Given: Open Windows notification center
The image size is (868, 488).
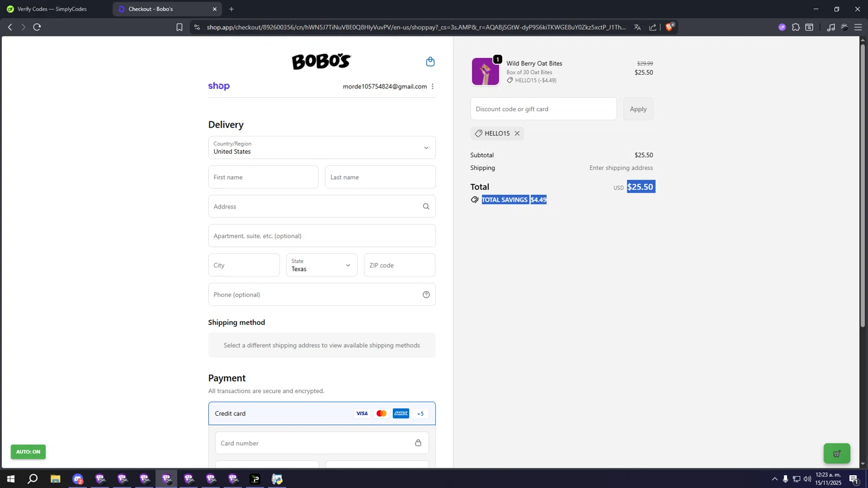Looking at the screenshot, I should (854, 479).
